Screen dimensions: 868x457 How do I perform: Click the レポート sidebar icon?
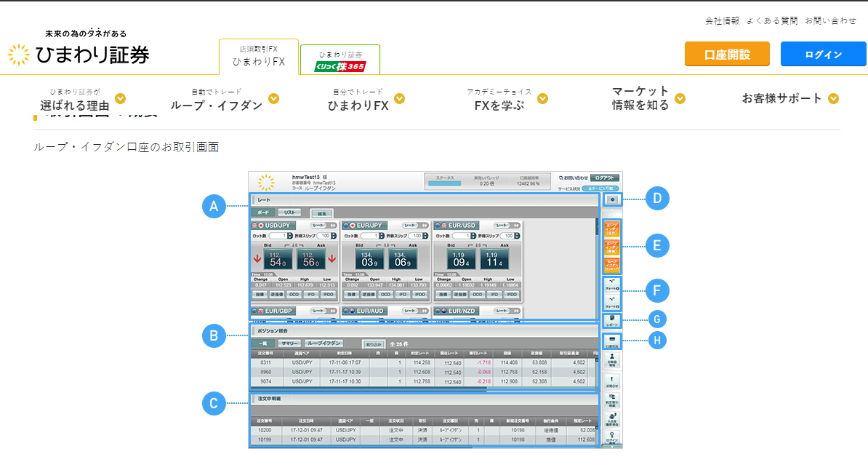pos(611,321)
